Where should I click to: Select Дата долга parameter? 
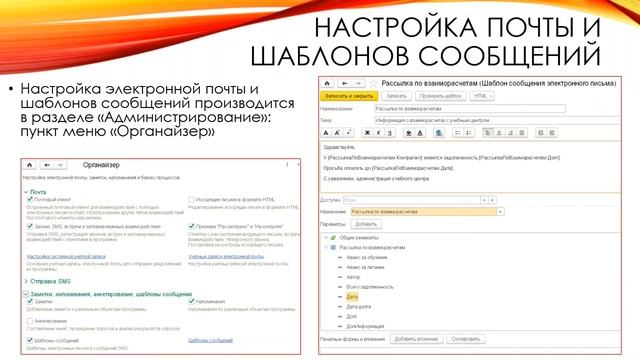click(359, 307)
